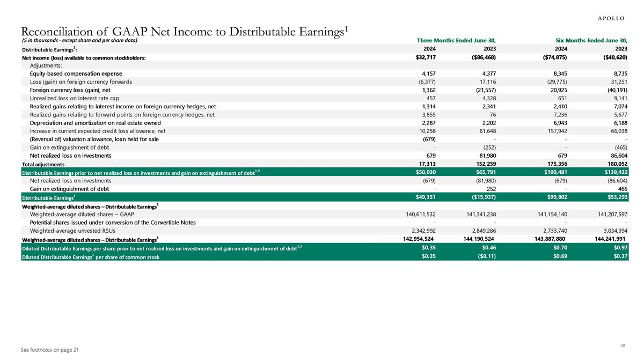644x362 pixels.
Task: Click the '($ in thousands' units note
Action: click(x=79, y=40)
